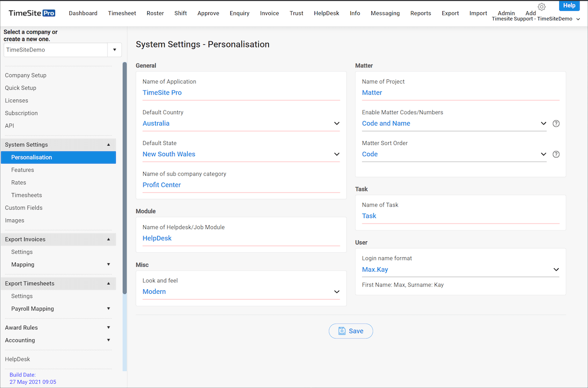Go to the Timesheet menu

[x=122, y=13]
